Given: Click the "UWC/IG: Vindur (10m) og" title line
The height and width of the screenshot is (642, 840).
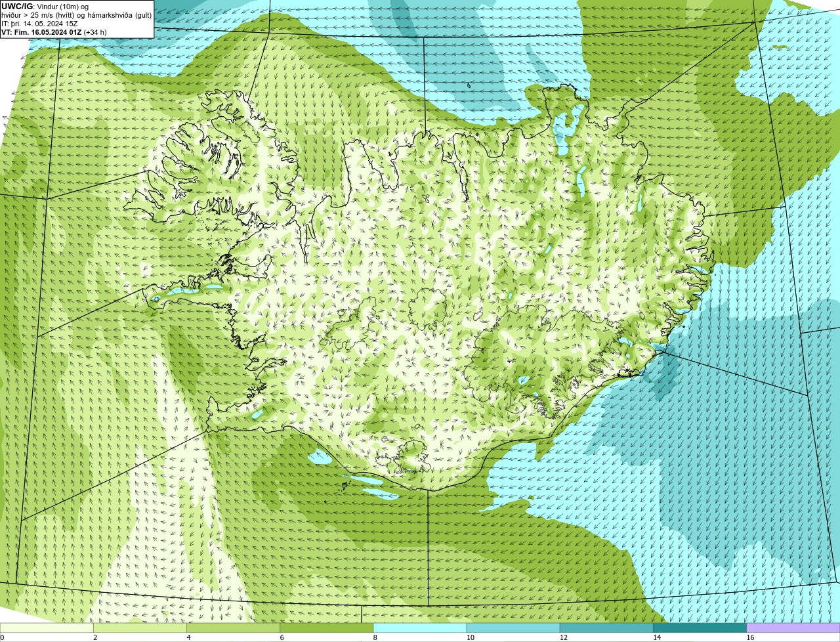Looking at the screenshot, I should click(x=45, y=7).
